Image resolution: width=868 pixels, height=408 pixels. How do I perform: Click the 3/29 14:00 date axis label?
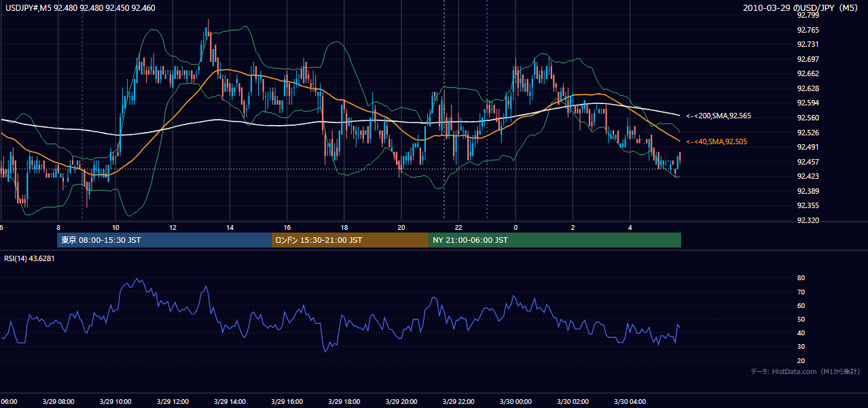coord(230,401)
